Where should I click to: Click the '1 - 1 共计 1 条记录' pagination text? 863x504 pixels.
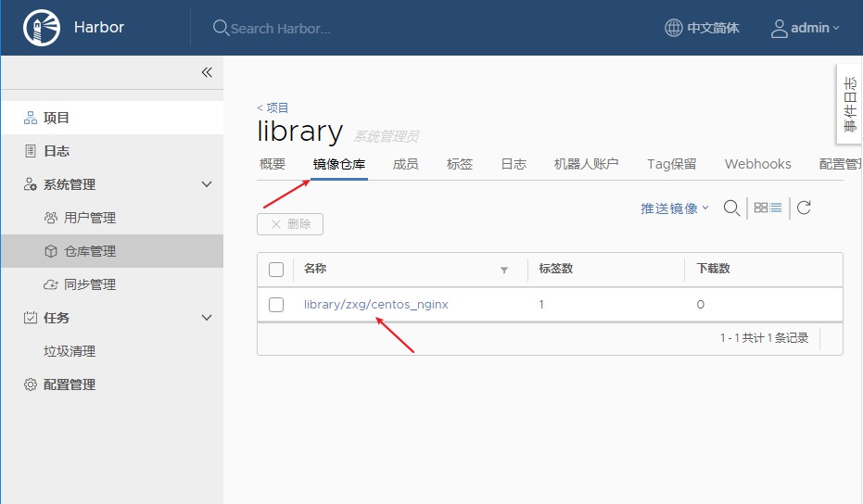point(764,338)
